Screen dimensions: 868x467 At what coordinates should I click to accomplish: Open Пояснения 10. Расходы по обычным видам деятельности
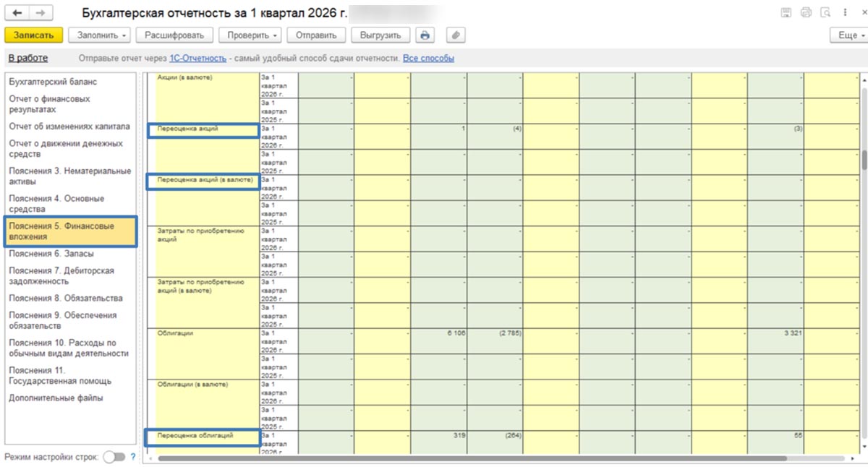pyautogui.click(x=69, y=348)
